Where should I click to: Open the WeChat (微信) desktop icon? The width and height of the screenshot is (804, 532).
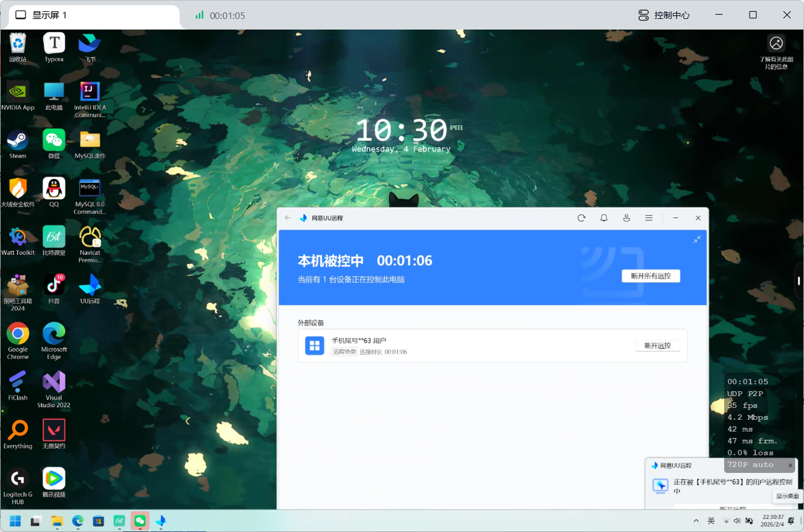pos(54,144)
